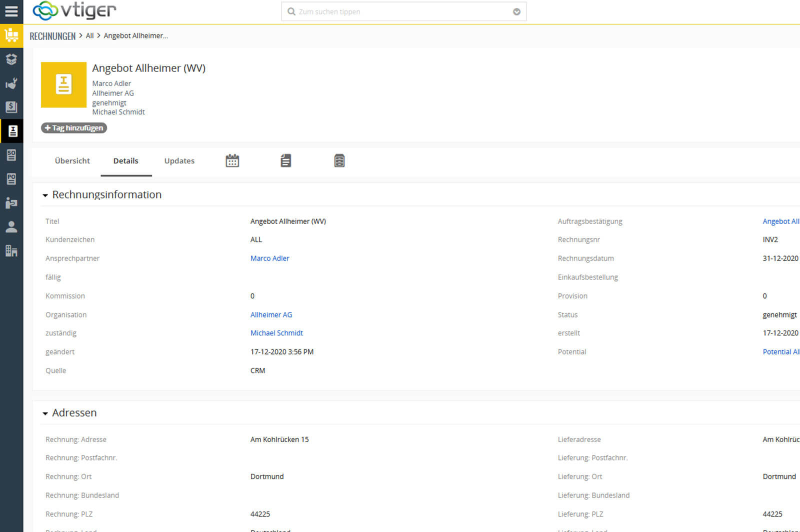800x532 pixels.
Task: Collapse the Rechnungsinformation section
Action: (x=45, y=195)
